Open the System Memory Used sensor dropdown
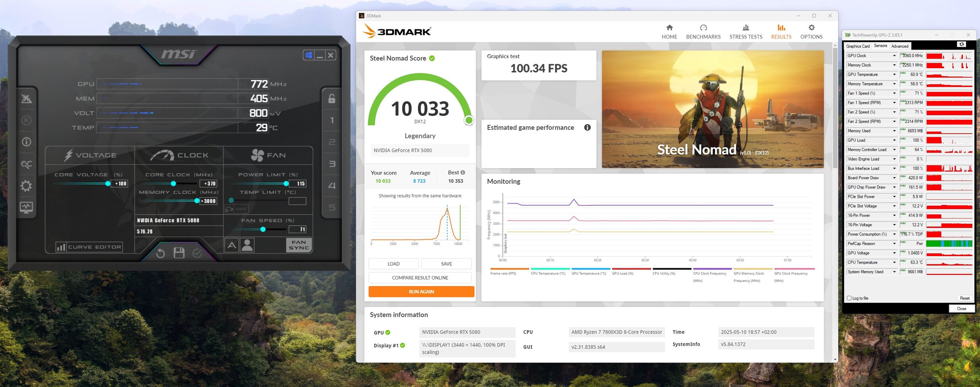Screen dimensions: 980x387 (x=894, y=272)
